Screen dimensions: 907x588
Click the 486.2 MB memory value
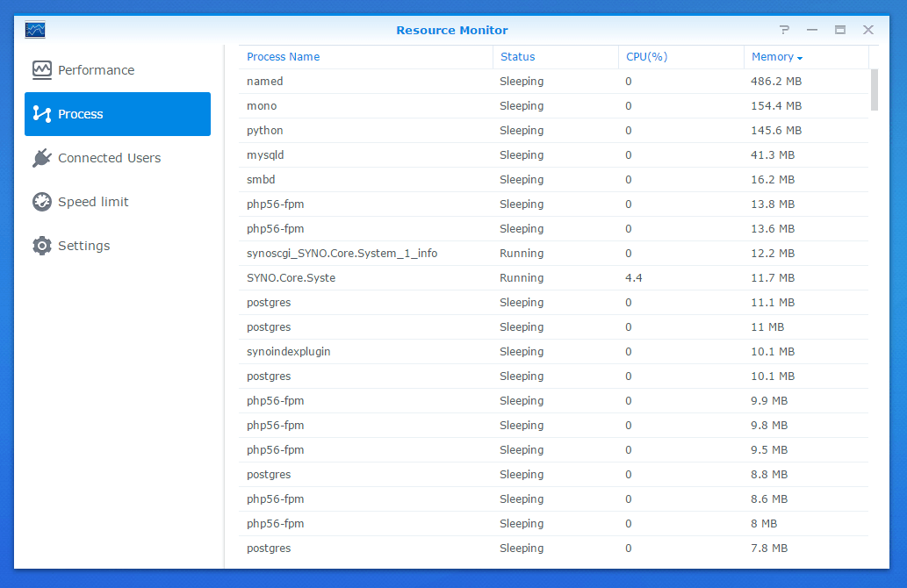776,82
